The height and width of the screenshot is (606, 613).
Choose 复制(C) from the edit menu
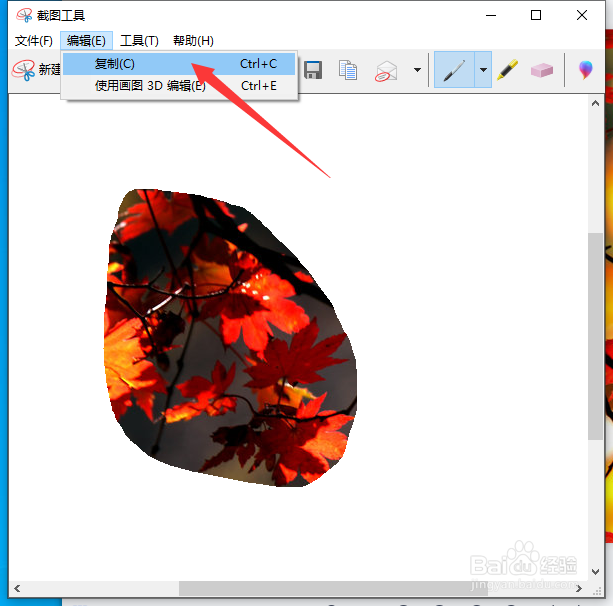pos(179,64)
